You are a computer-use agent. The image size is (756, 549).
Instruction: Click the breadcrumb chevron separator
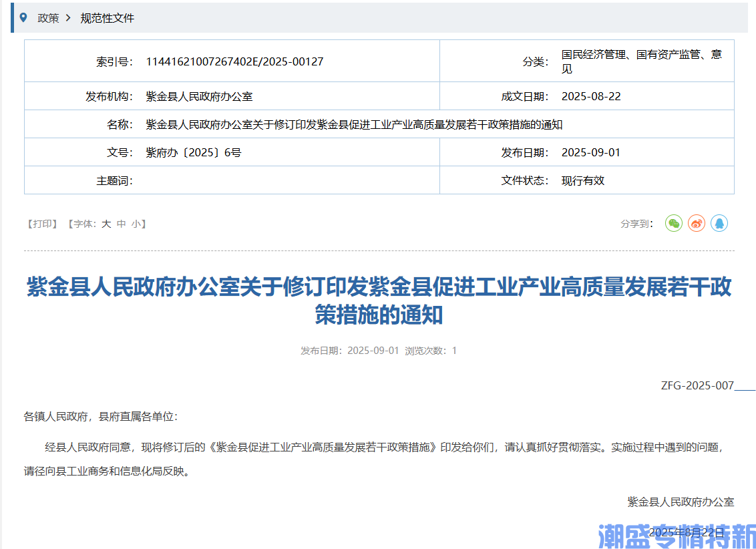[x=68, y=18]
